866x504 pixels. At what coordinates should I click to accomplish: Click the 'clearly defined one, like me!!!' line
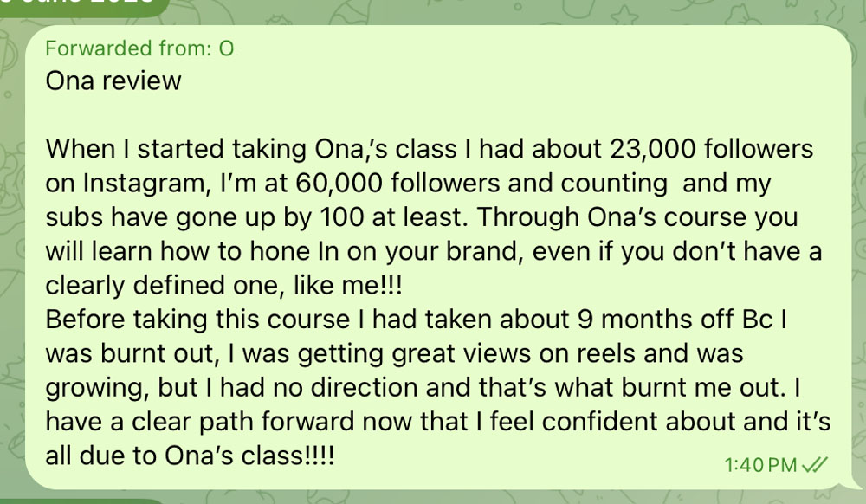[x=223, y=286]
